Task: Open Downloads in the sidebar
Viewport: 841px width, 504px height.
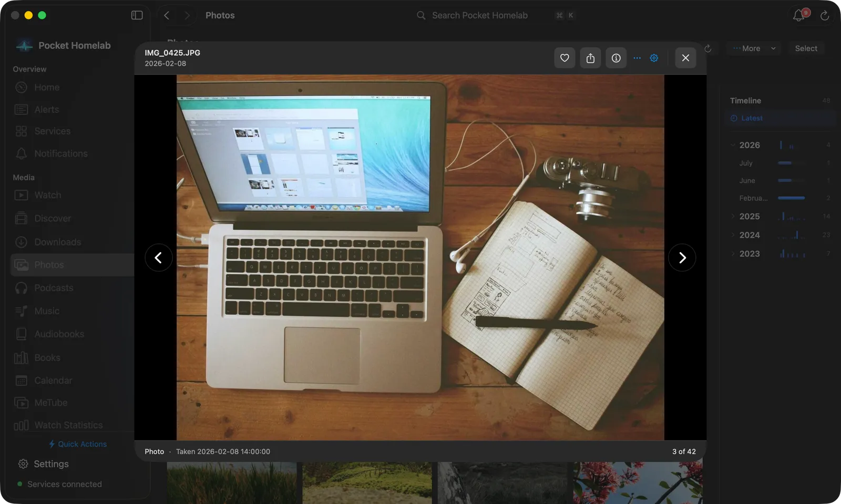Action: tap(73, 242)
